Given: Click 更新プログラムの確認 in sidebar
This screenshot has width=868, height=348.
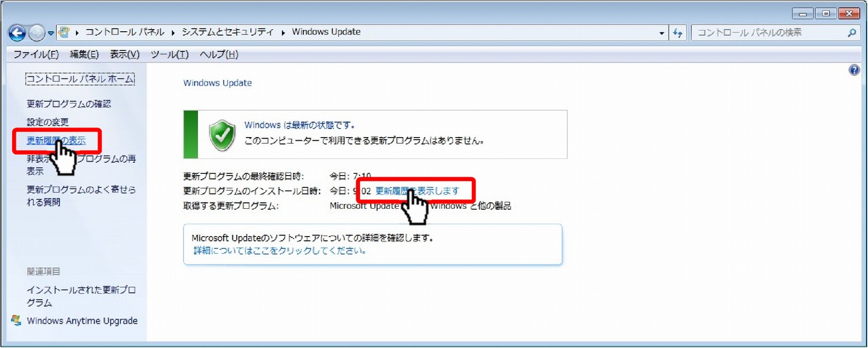Looking at the screenshot, I should (68, 104).
